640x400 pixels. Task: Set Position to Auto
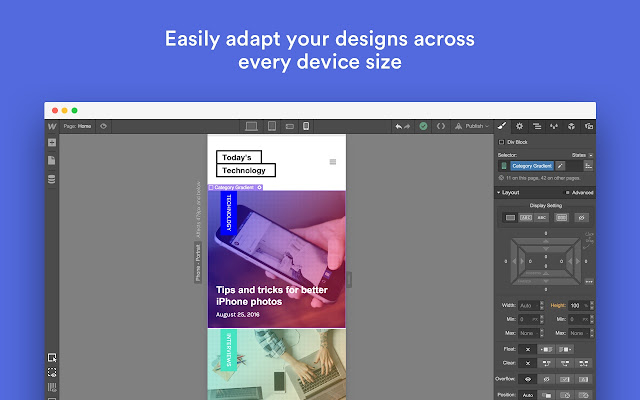pos(528,395)
